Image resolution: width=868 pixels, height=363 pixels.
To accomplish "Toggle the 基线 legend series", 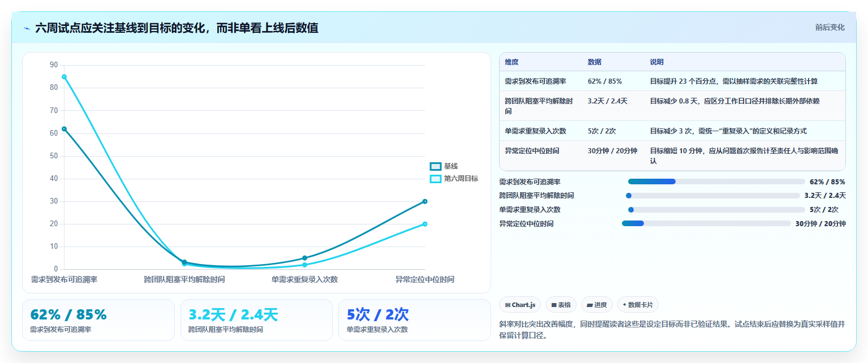I will [444, 166].
